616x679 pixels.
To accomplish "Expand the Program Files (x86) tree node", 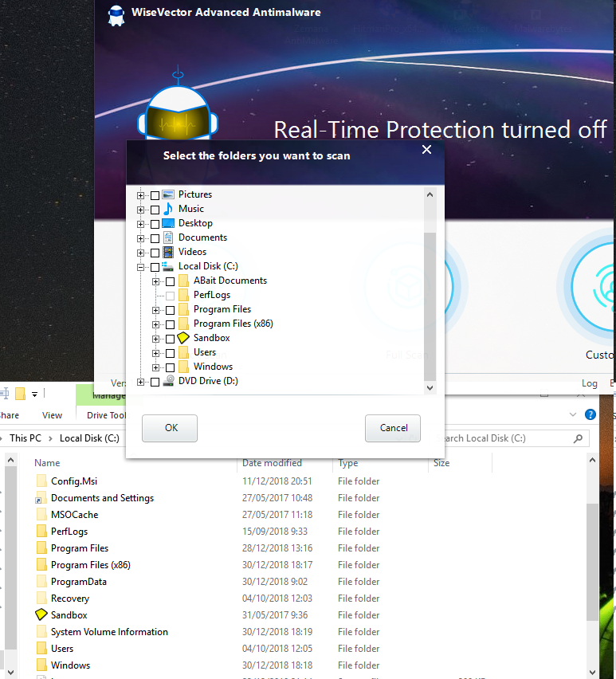I will pos(156,324).
